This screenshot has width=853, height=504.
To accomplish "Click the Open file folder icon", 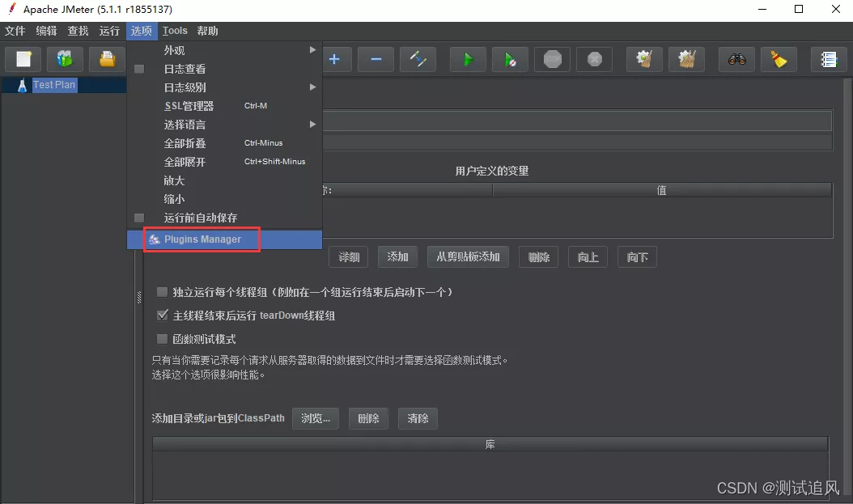I will click(x=106, y=59).
